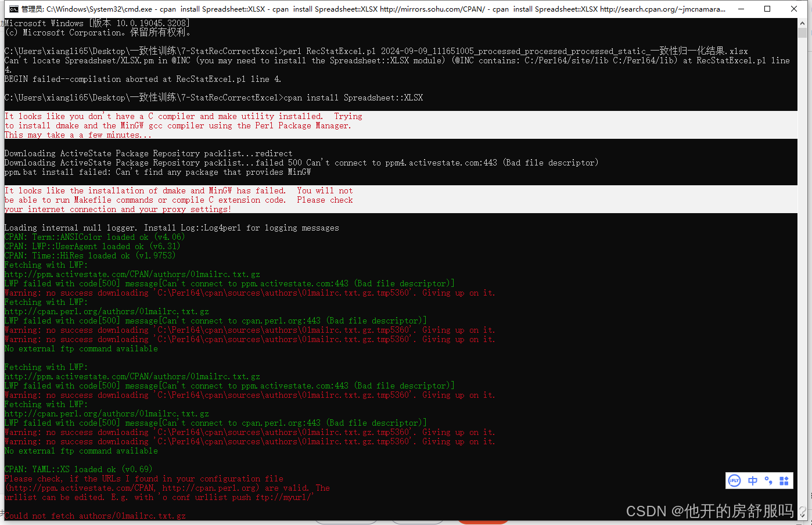Screen dimensions: 812x525
Task: Click the scrollbar up arrow
Action: pyautogui.click(x=804, y=22)
